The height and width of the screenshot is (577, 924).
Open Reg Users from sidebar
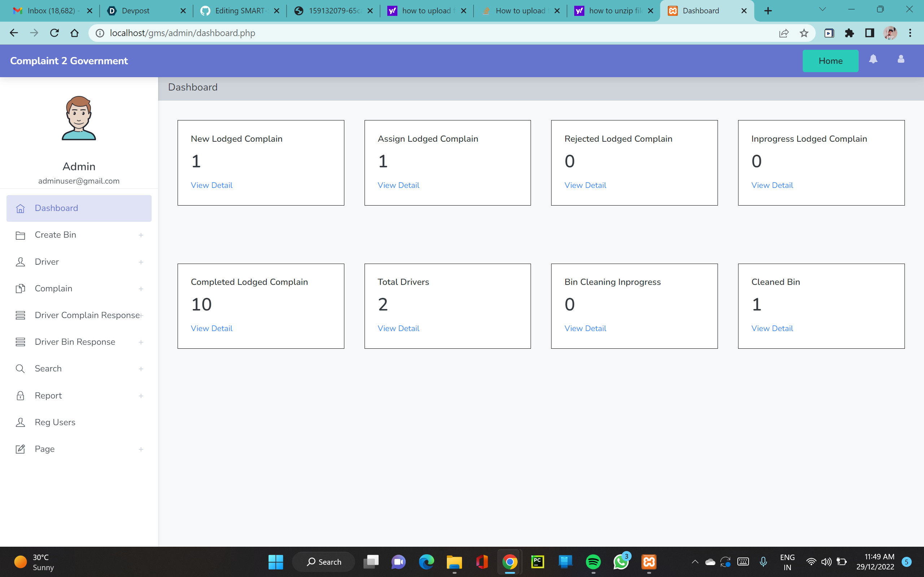[x=55, y=422]
